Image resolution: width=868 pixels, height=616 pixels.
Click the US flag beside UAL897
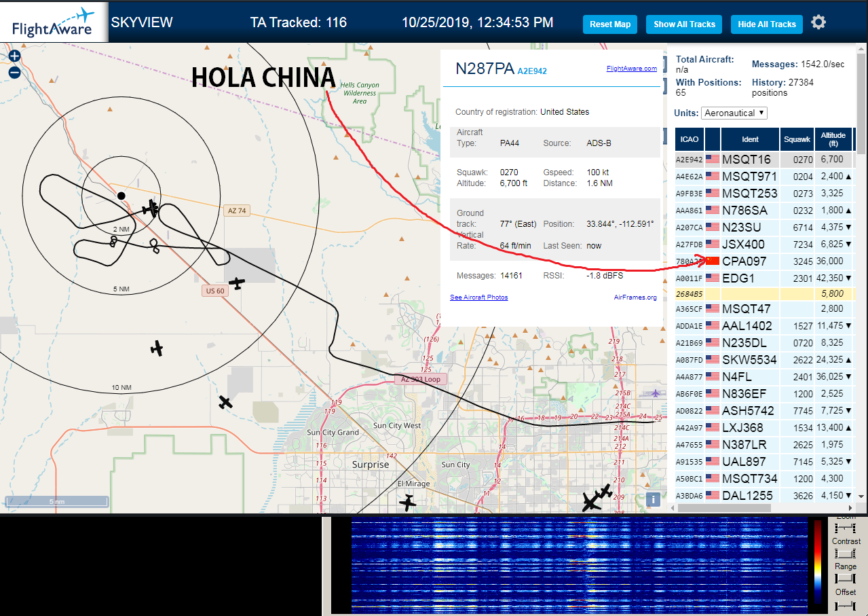(713, 462)
